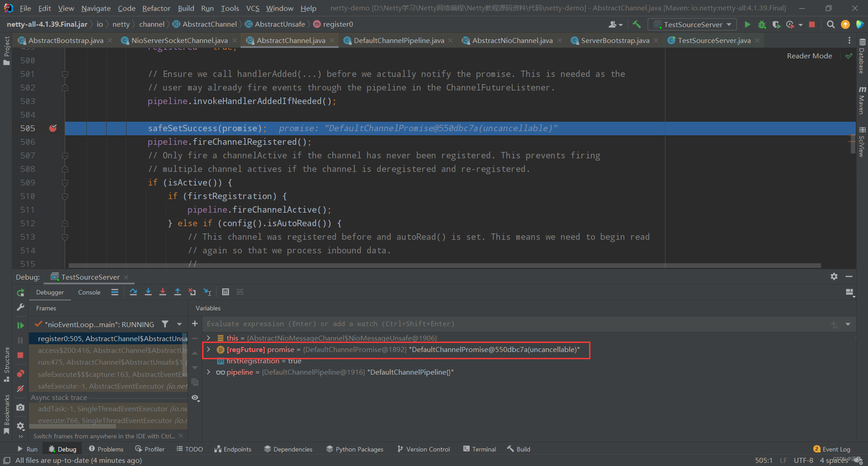Switch to the Console tab
This screenshot has width=868, height=466.
click(x=89, y=292)
